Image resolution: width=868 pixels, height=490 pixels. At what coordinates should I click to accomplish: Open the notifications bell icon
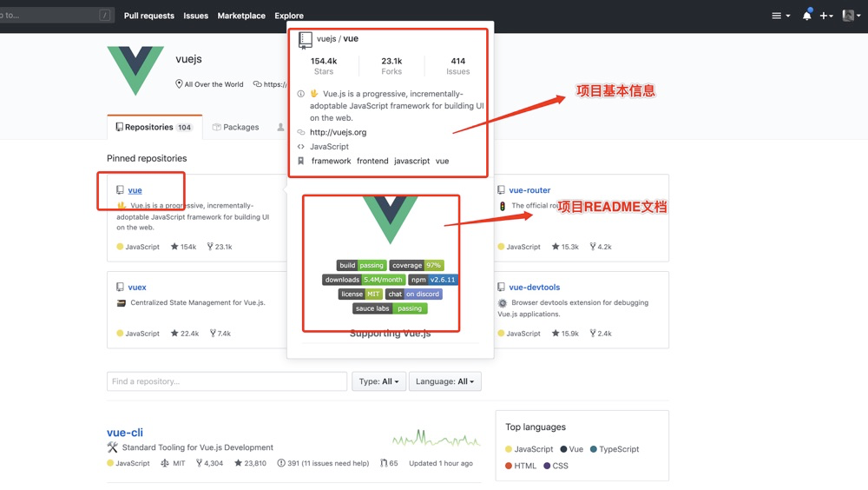pyautogui.click(x=806, y=15)
